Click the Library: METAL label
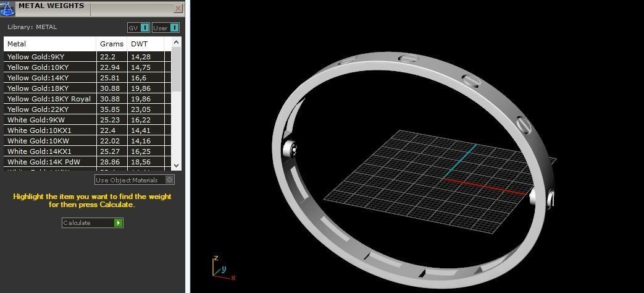 pos(32,27)
